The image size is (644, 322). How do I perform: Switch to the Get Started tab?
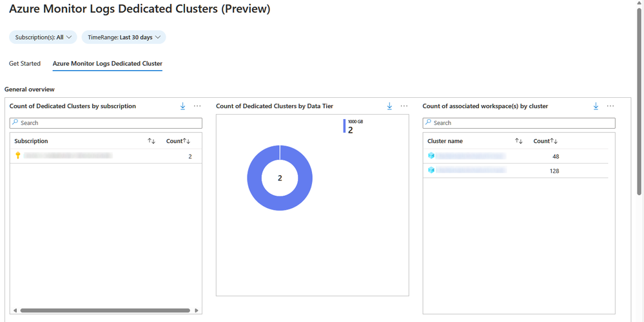click(x=24, y=64)
